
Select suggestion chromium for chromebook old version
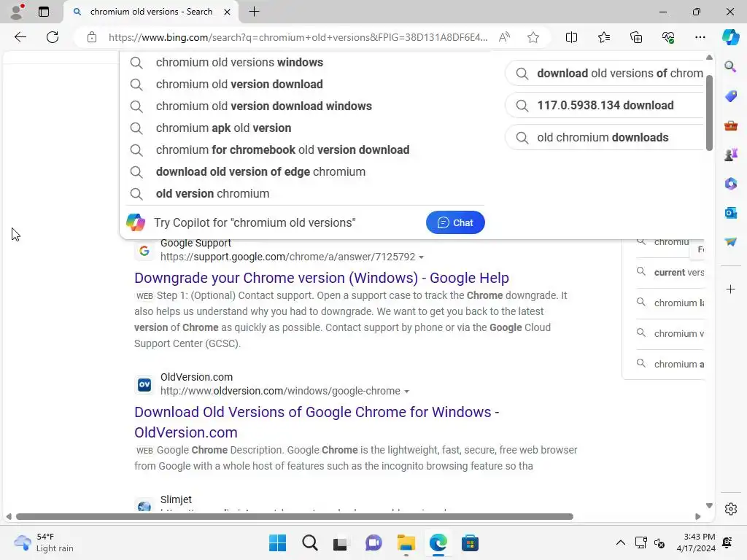pos(305,150)
